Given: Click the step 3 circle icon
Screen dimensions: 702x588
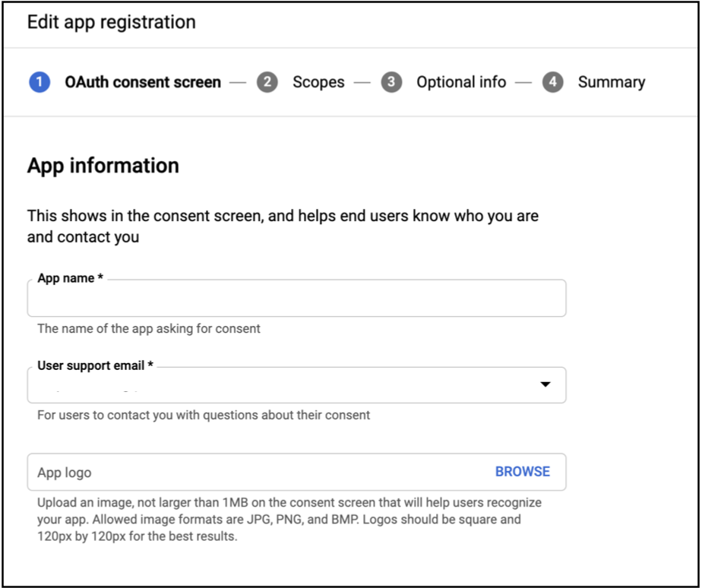Looking at the screenshot, I should (391, 82).
